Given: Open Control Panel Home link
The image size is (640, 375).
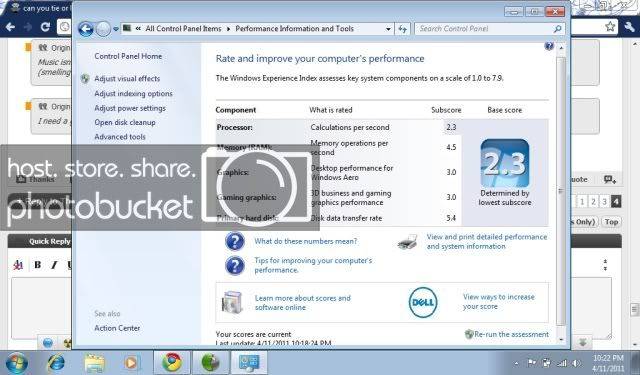Looking at the screenshot, I should [128, 56].
